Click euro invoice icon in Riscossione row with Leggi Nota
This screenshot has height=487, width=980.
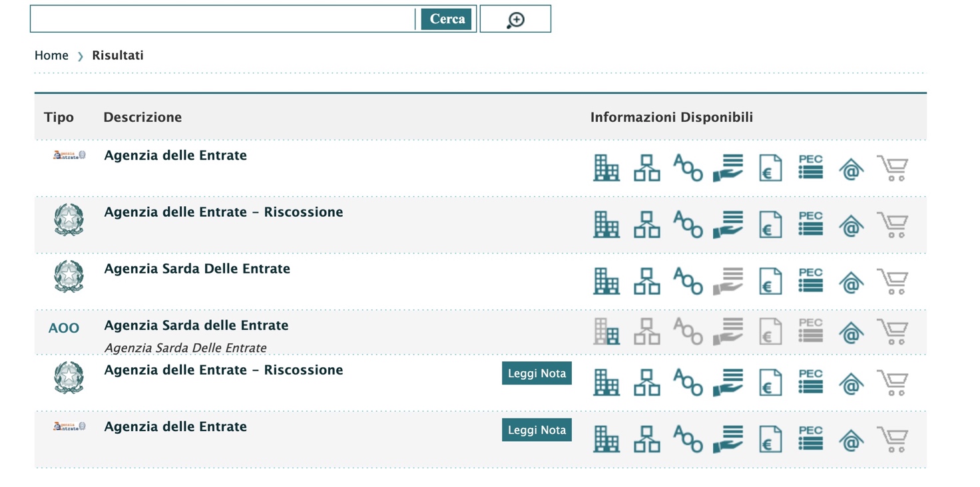(x=770, y=383)
